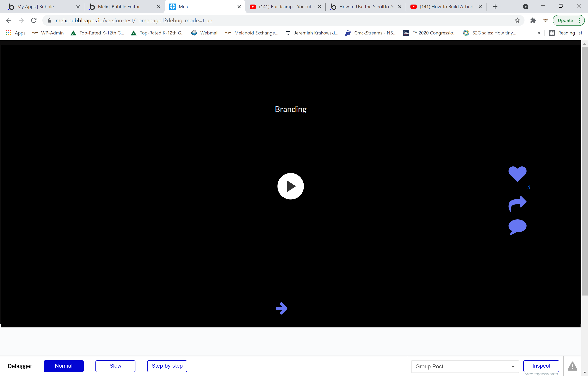This screenshot has height=376, width=588.
Task: Open tab search dropdown arrow
Action: [525, 7]
